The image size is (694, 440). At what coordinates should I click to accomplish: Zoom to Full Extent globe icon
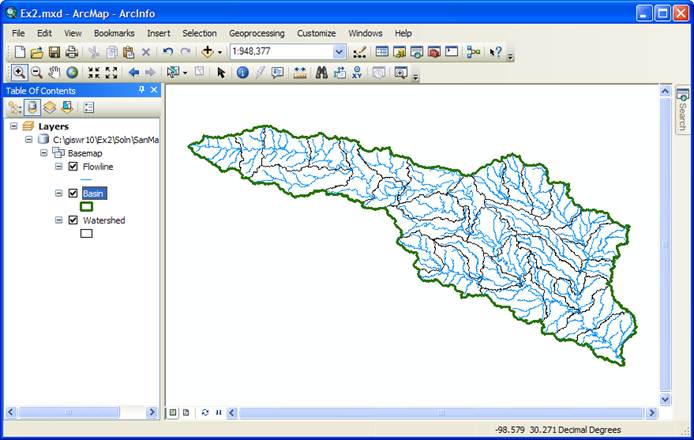coord(72,72)
